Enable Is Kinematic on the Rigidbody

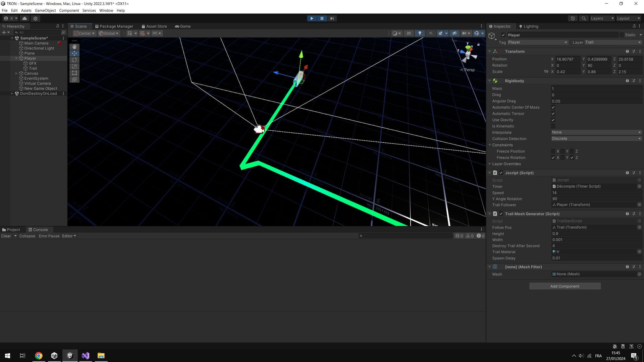(553, 126)
